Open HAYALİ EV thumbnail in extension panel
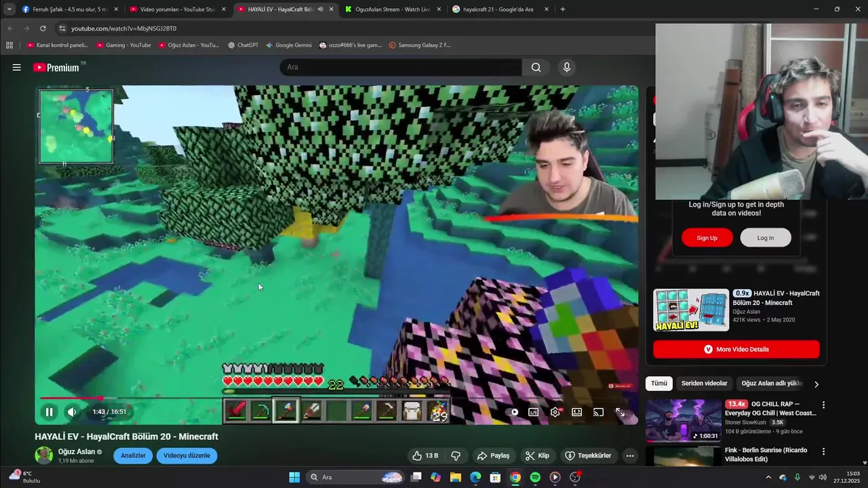The height and width of the screenshot is (488, 868). [x=691, y=310]
